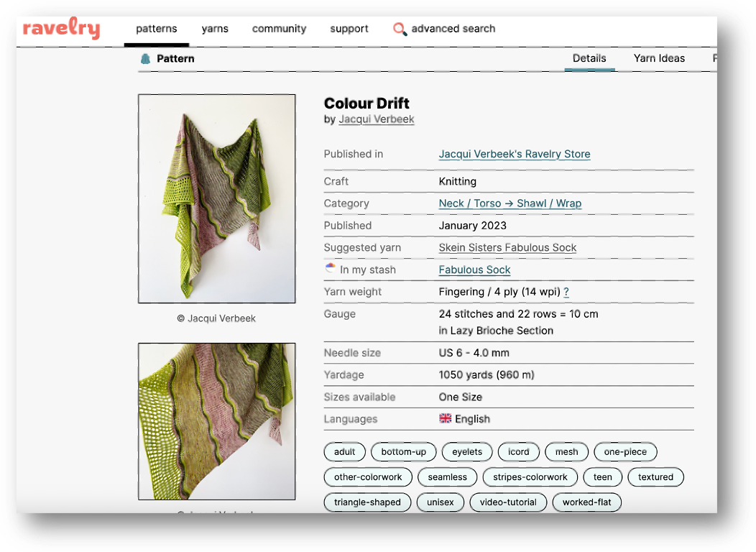
Task: Select the video-tutorial tag
Action: click(x=508, y=502)
